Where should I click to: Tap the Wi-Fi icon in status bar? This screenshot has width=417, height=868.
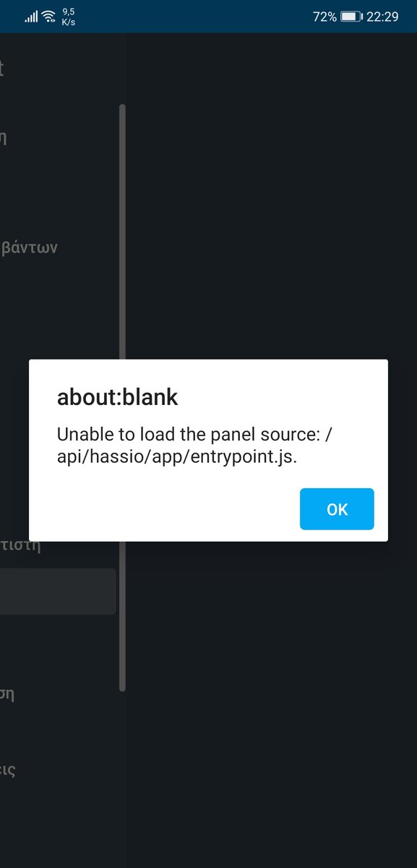pos(49,17)
